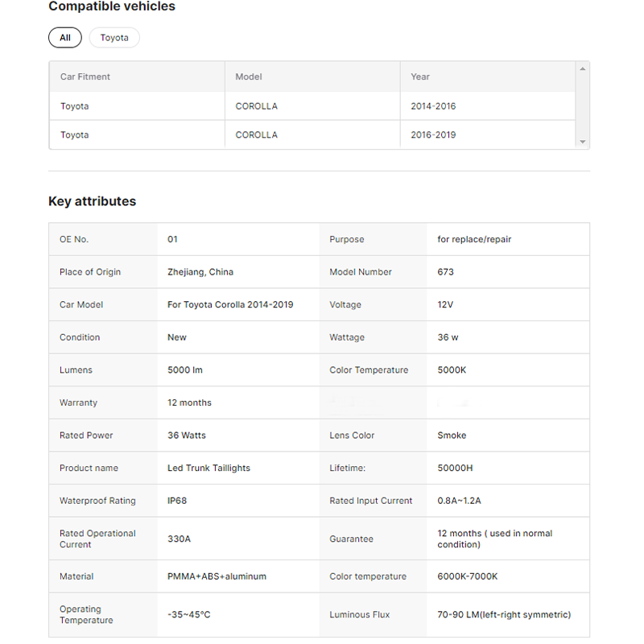Image resolution: width=644 pixels, height=644 pixels.
Task: Click the "Car Fitment" column header
Action: (85, 77)
